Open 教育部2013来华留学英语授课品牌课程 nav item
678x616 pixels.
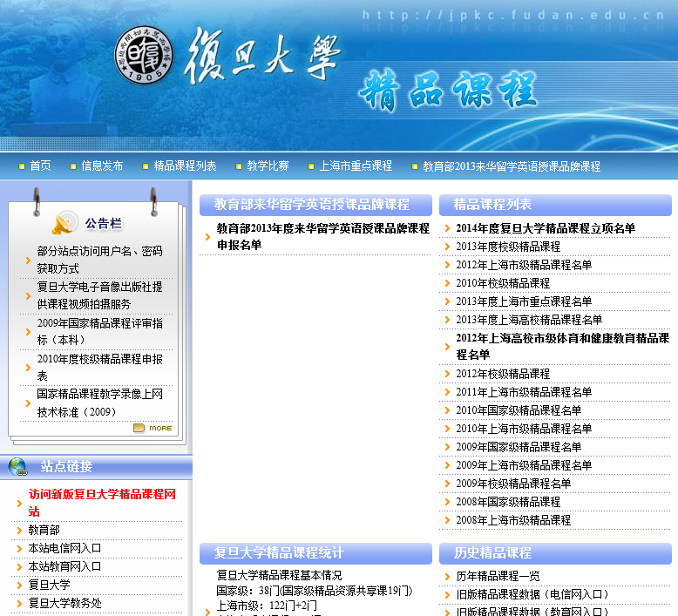[x=512, y=166]
